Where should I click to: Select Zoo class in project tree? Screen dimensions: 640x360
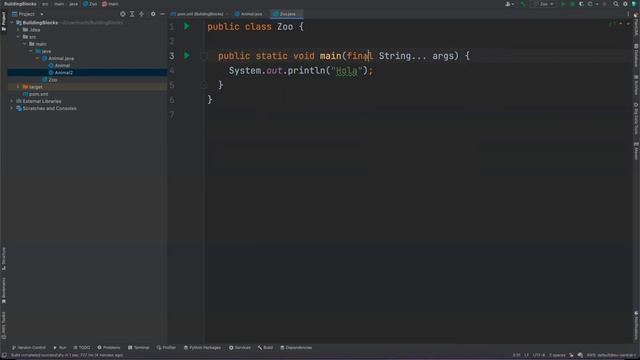coord(53,80)
